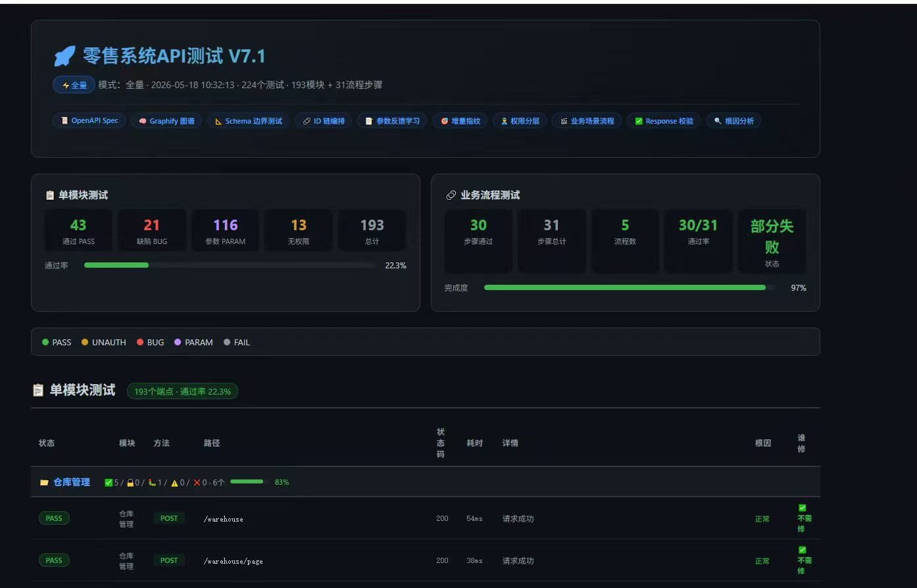Click the target icon on 增量指纹 tag
The height and width of the screenshot is (588, 917).
pos(445,121)
